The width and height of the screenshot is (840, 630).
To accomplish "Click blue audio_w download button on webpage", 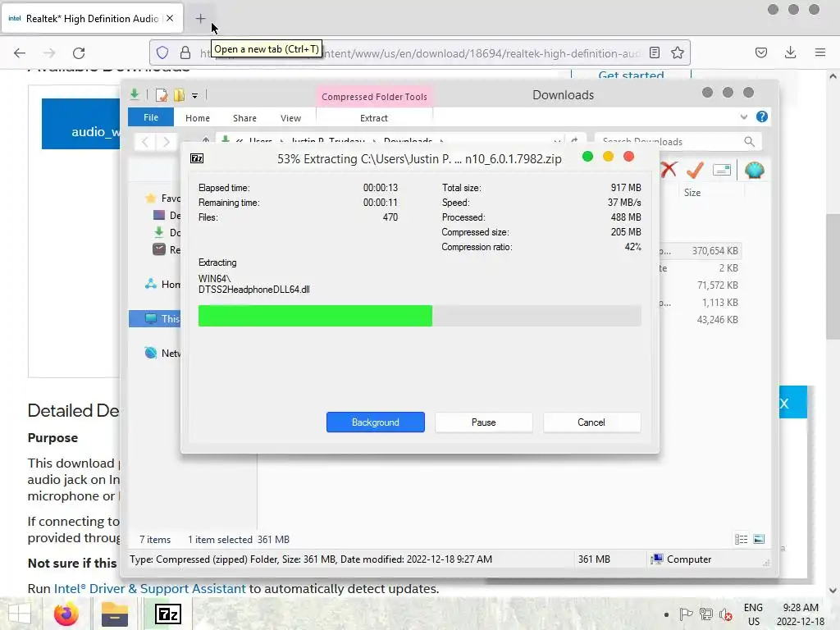I will (81, 124).
